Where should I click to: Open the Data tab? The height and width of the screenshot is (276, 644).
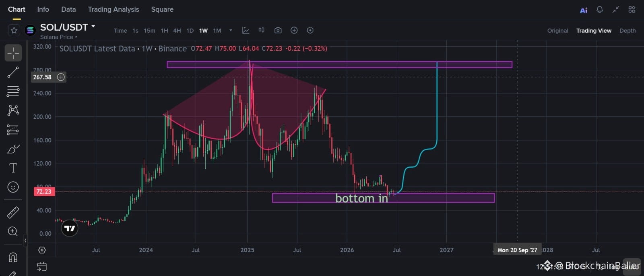click(x=68, y=9)
